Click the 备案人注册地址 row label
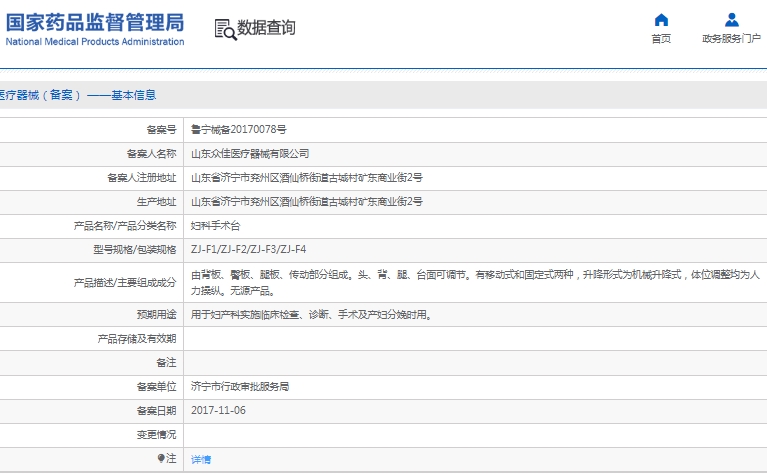 (x=142, y=178)
